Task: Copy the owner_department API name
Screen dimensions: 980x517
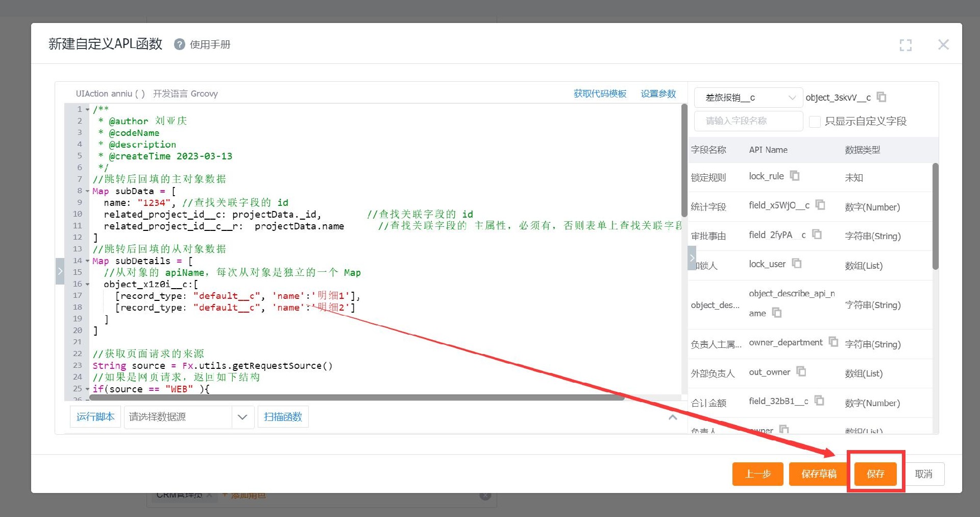Action: click(834, 341)
